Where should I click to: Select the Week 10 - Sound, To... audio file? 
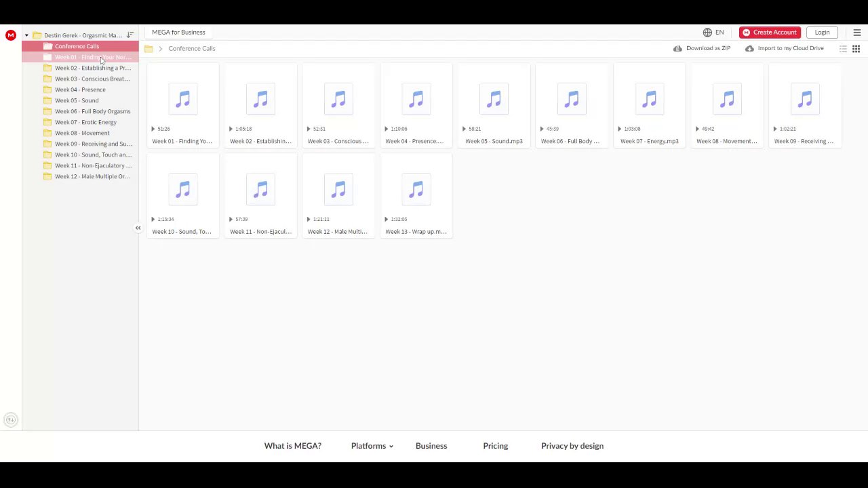(182, 197)
